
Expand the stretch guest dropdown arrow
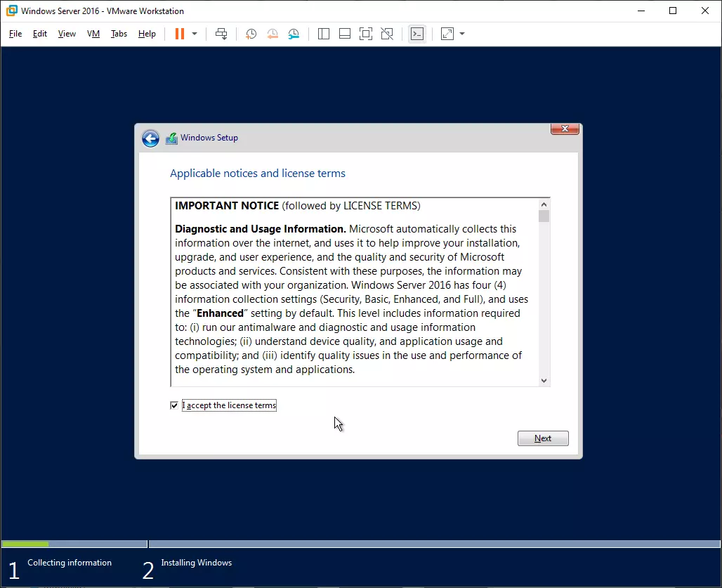[462, 34]
